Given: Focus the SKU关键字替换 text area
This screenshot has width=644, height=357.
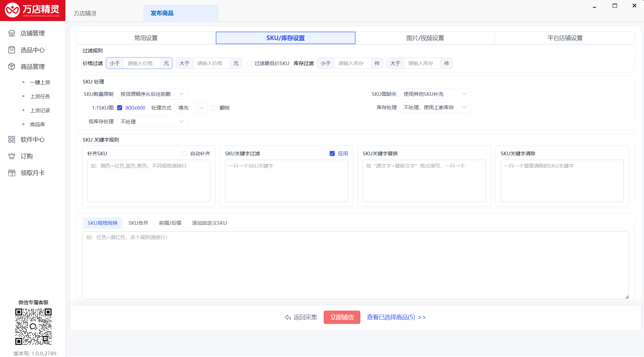Looking at the screenshot, I should tap(424, 181).
